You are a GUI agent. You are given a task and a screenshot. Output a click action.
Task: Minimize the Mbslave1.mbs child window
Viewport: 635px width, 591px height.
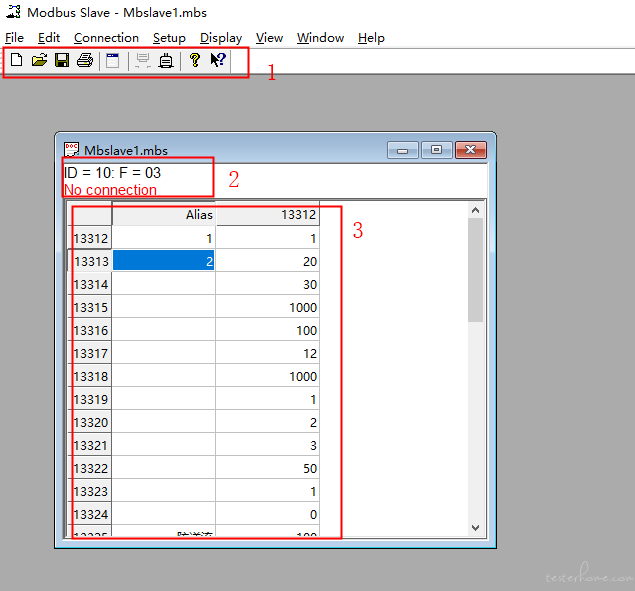(403, 150)
